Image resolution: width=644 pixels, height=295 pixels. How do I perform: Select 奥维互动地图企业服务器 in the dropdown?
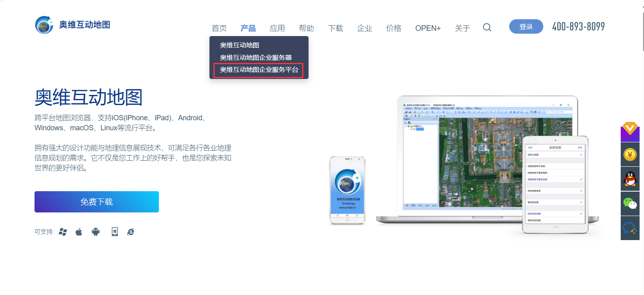(256, 57)
